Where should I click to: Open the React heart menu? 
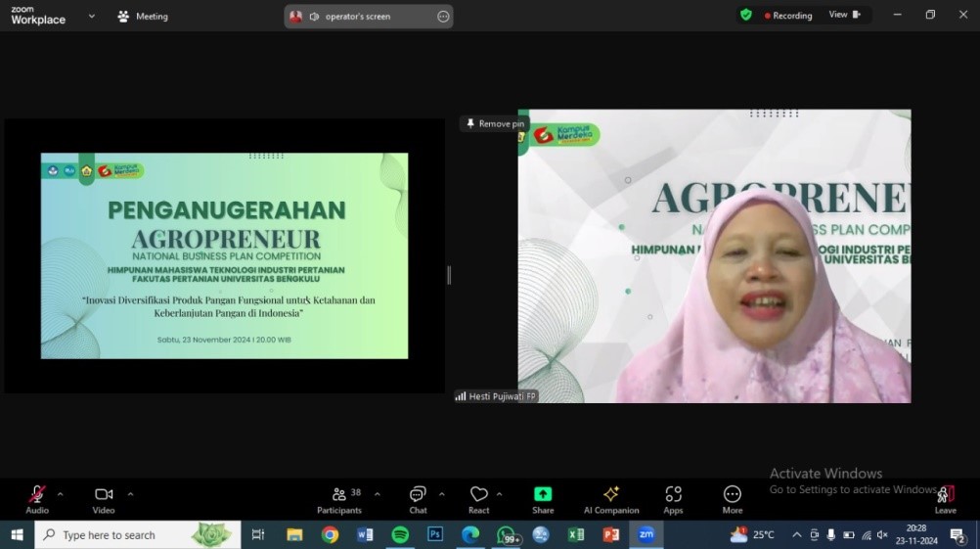tap(478, 500)
